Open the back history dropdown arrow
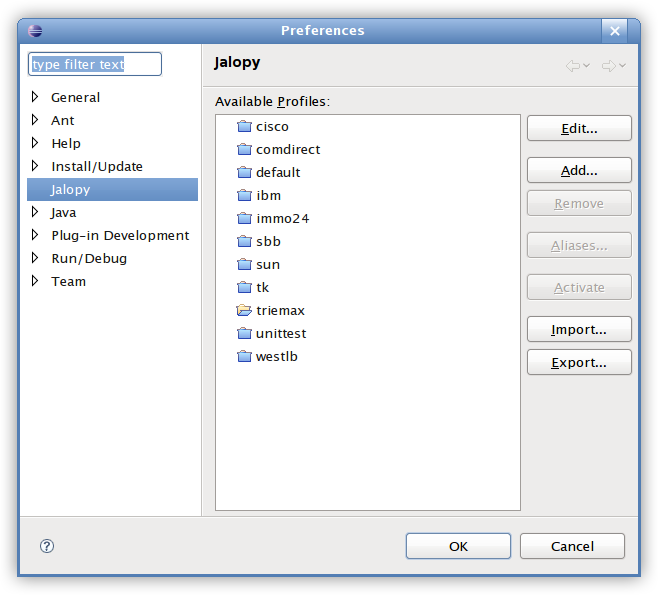The width and height of the screenshot is (658, 595). (x=587, y=65)
